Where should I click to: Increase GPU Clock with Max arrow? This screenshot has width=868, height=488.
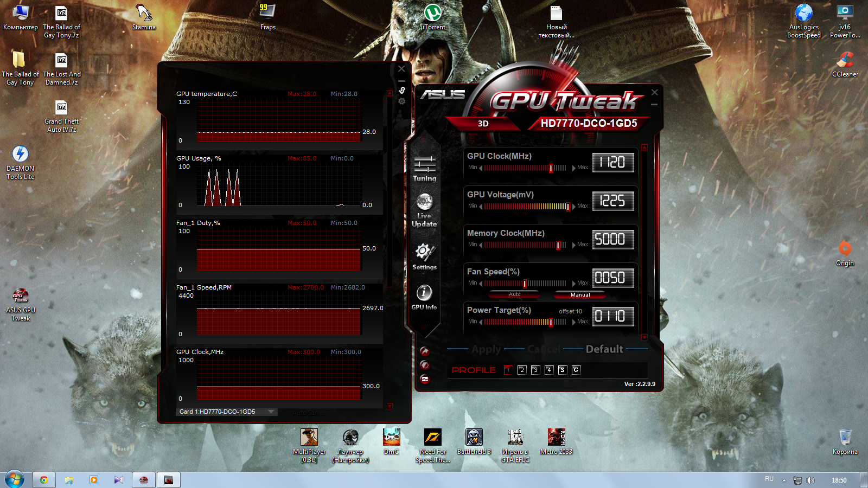click(574, 168)
